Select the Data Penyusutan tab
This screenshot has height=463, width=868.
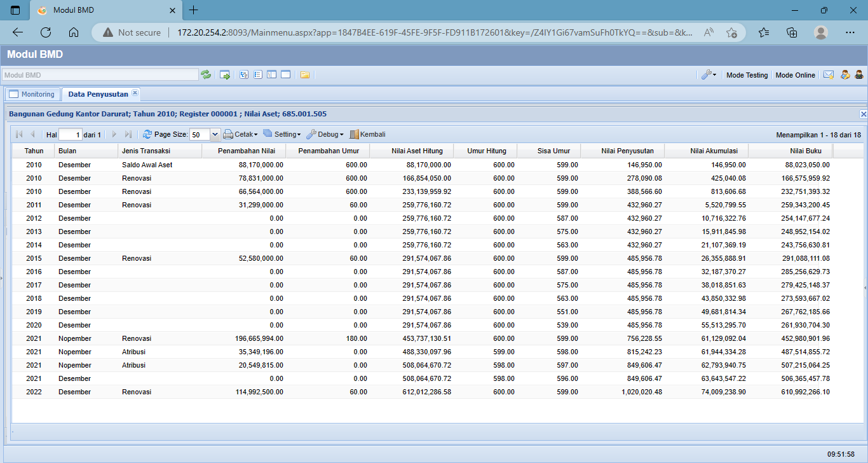click(98, 94)
